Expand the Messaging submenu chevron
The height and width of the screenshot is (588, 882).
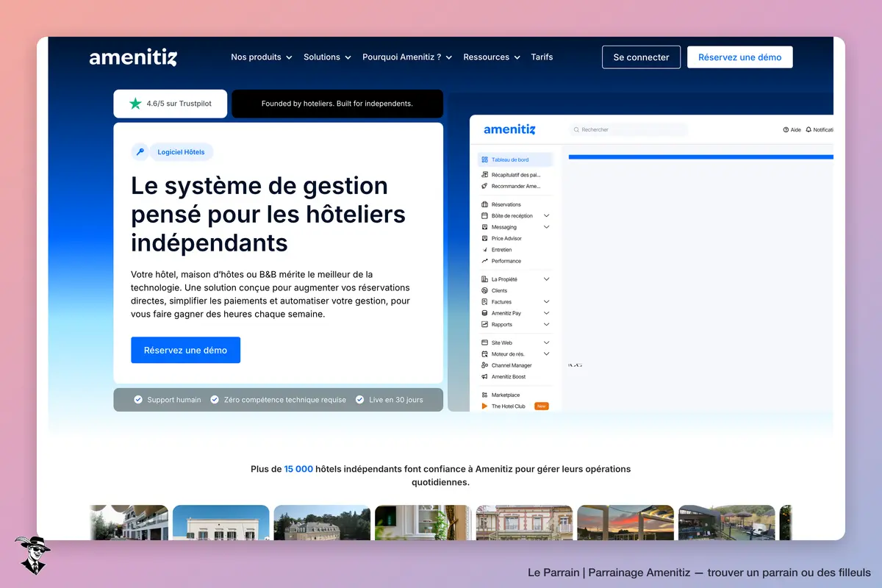[546, 227]
